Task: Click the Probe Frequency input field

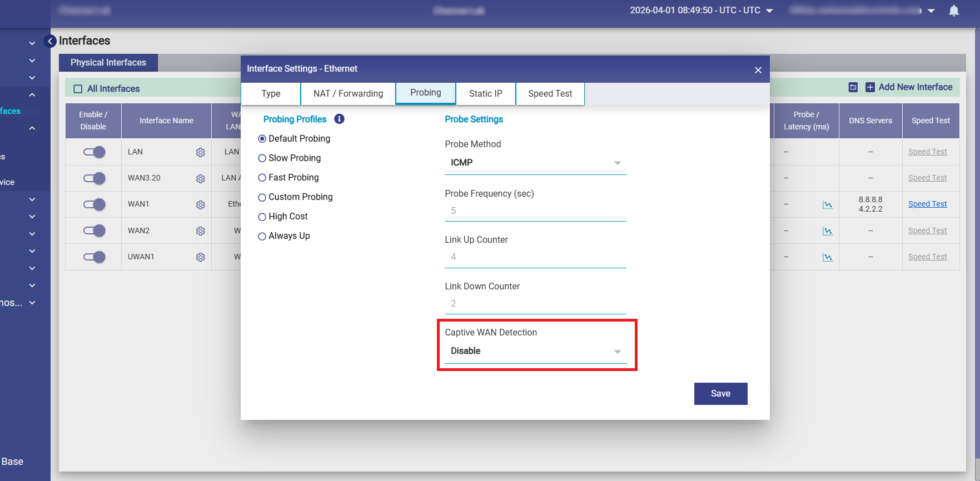Action: point(535,211)
